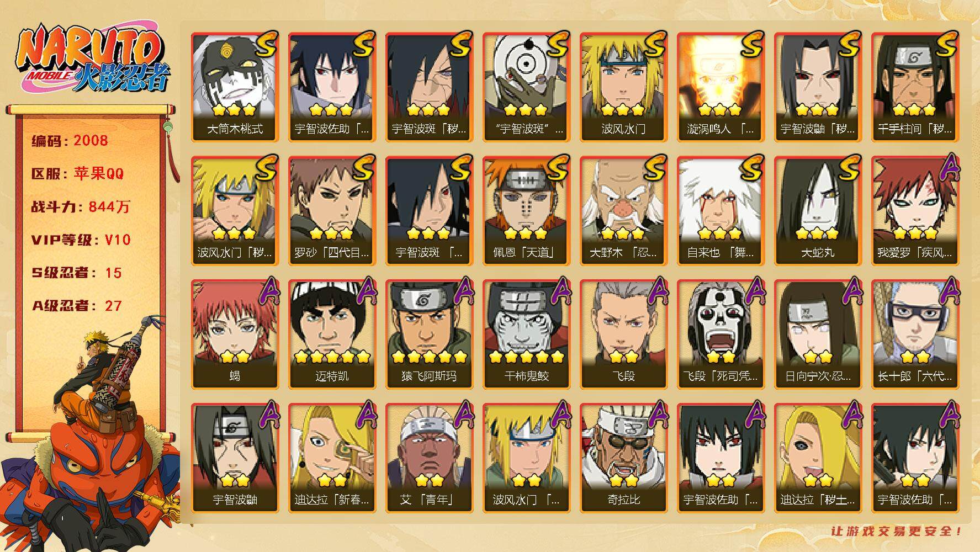The width and height of the screenshot is (980, 552).
Task: Click Naruto on toad artwork
Action: click(91, 433)
